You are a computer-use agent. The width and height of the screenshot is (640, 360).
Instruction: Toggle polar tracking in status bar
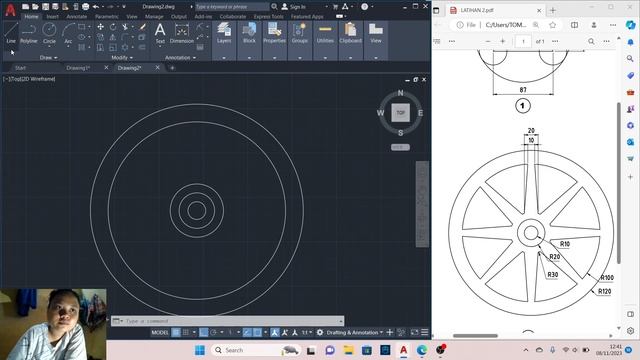213,332
